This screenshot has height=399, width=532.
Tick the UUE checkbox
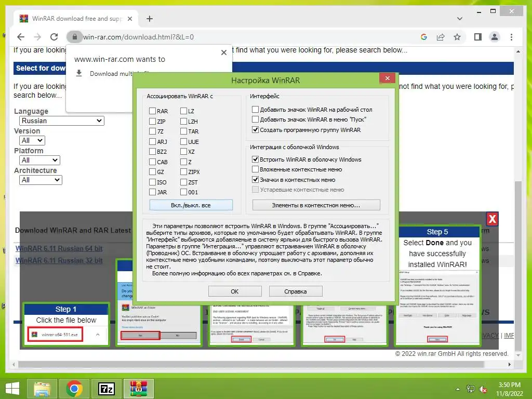(183, 141)
